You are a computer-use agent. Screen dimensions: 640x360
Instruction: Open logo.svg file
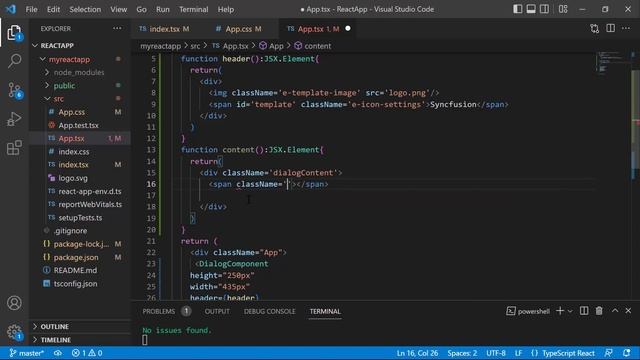(x=73, y=178)
